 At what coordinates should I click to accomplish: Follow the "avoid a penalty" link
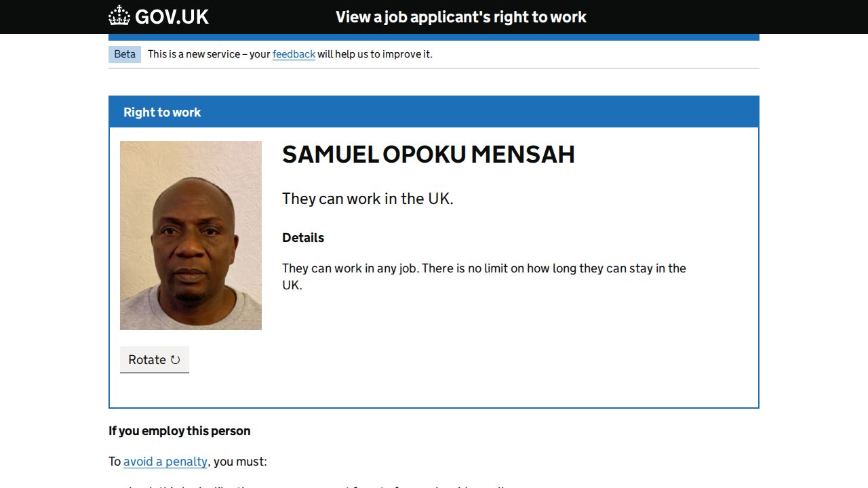(165, 462)
